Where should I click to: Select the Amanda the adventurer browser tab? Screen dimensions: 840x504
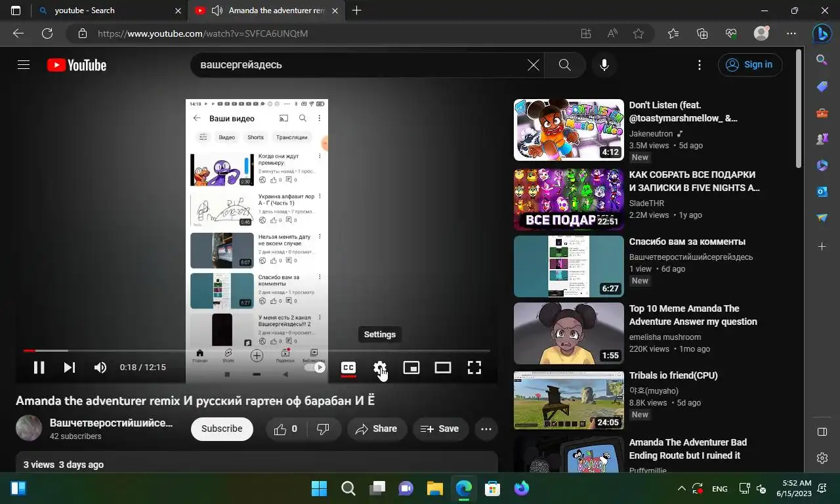click(268, 10)
